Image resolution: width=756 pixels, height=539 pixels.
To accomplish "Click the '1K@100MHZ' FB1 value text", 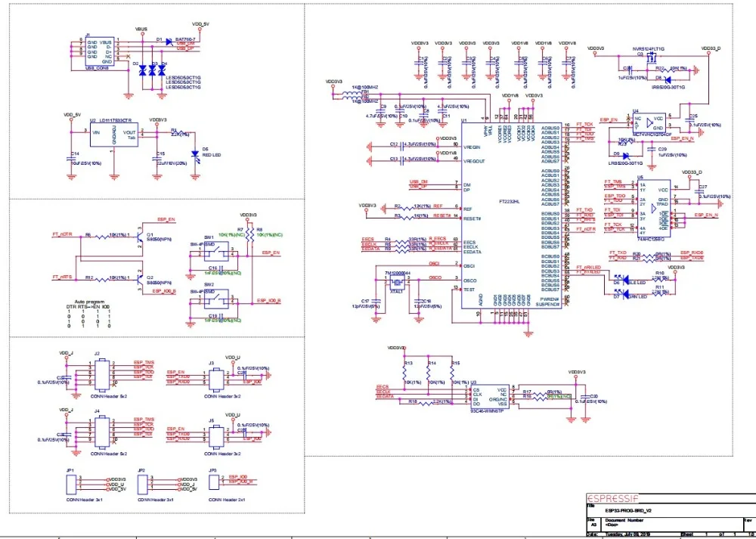I will (x=365, y=87).
